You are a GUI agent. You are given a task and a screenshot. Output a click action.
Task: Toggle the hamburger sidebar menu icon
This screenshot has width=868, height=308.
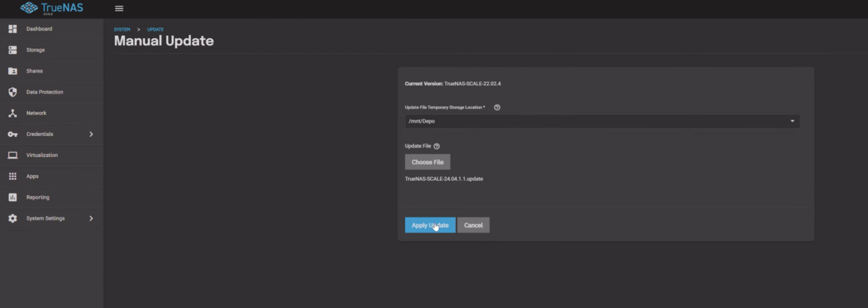pos(119,8)
